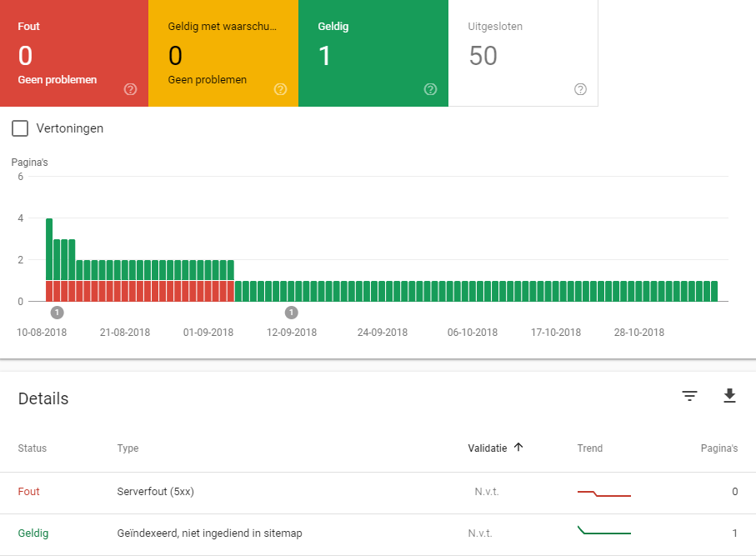Click date label 28-10-2018 on chart axis
This screenshot has width=756, height=556.
(638, 333)
